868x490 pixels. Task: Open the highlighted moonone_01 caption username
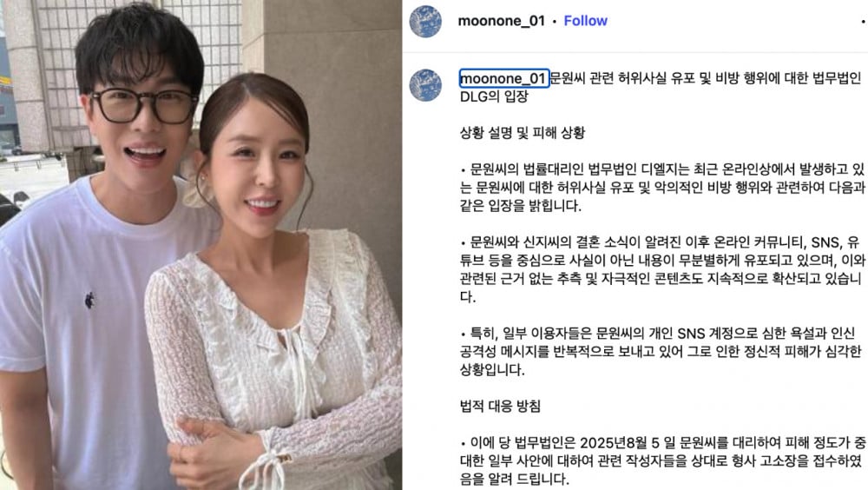pyautogui.click(x=503, y=78)
